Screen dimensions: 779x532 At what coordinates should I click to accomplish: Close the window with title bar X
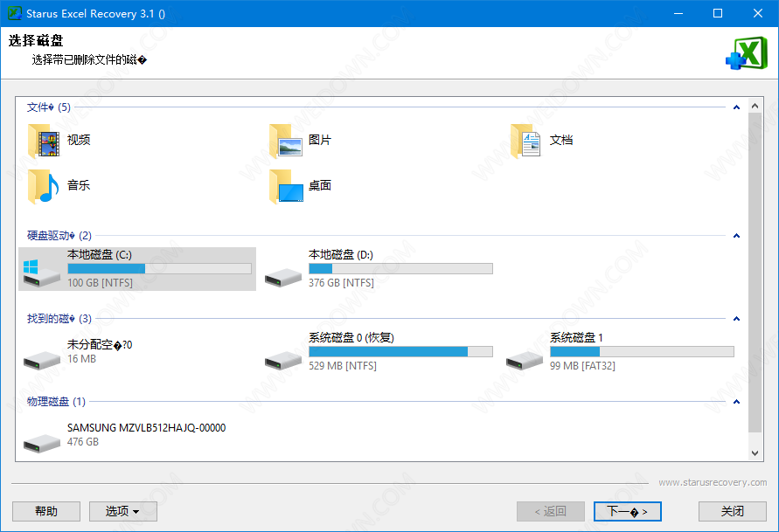pyautogui.click(x=758, y=13)
